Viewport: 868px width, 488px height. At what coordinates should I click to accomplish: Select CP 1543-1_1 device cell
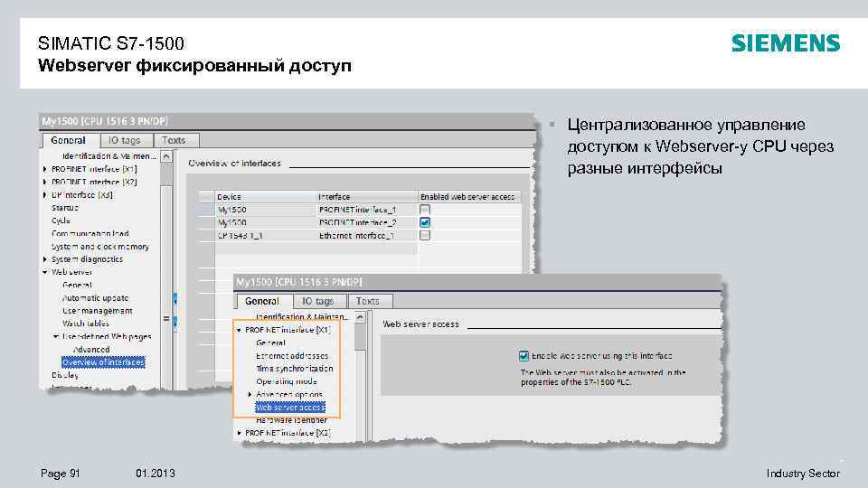[x=265, y=236]
